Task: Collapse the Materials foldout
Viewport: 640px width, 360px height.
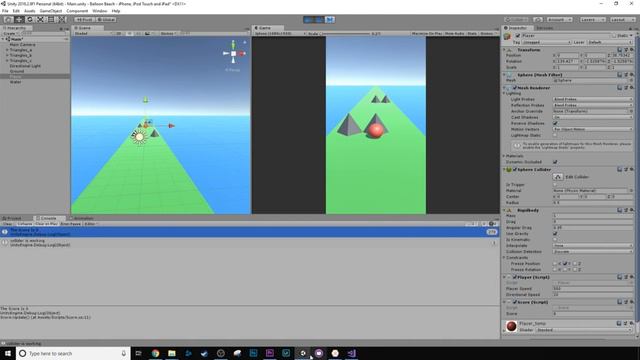Action: tap(504, 156)
